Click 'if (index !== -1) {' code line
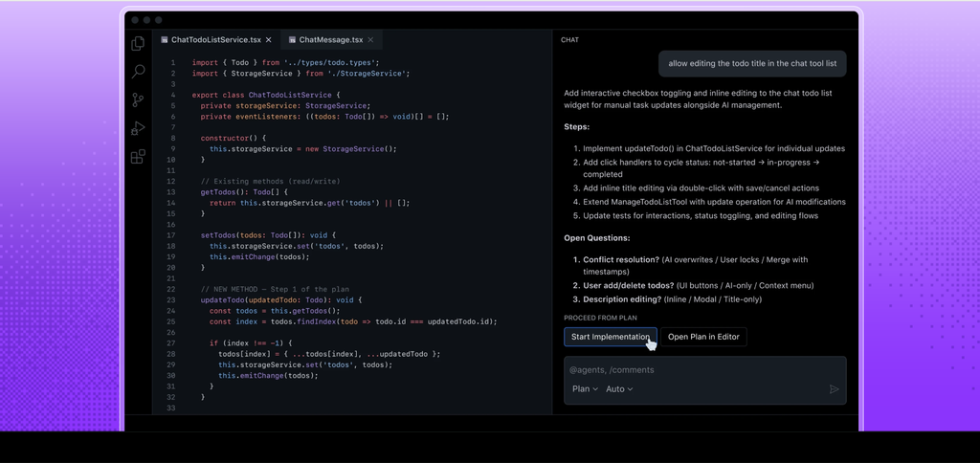The image size is (980, 463). (252, 343)
